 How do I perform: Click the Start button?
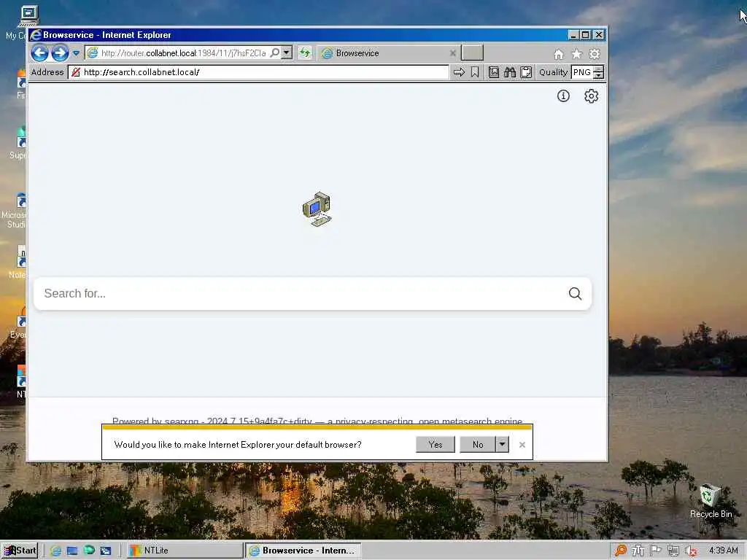click(x=20, y=551)
